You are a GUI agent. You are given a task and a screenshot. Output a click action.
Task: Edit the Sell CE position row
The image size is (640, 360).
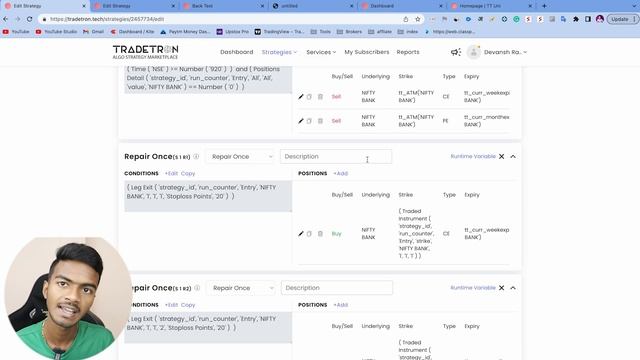tap(301, 97)
